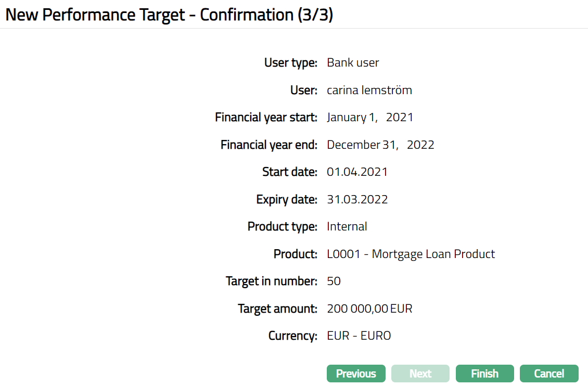Click the 'Product:' field label
588x386 pixels.
click(x=295, y=254)
